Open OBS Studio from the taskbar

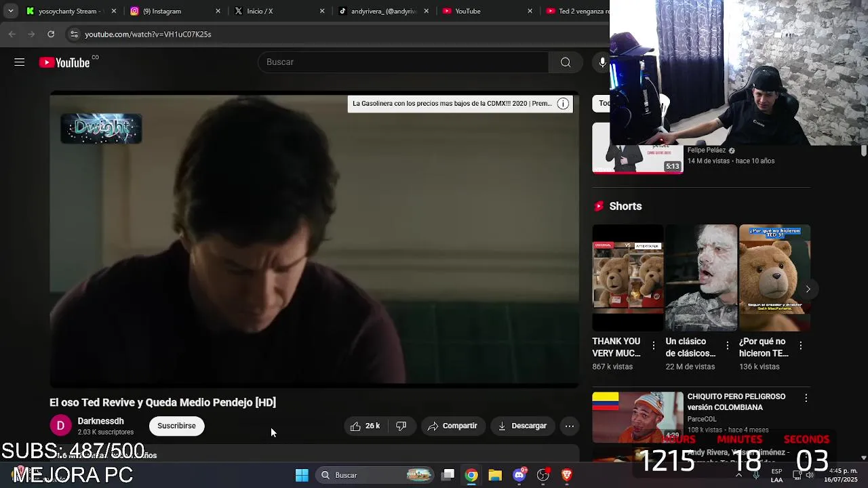coord(543,475)
